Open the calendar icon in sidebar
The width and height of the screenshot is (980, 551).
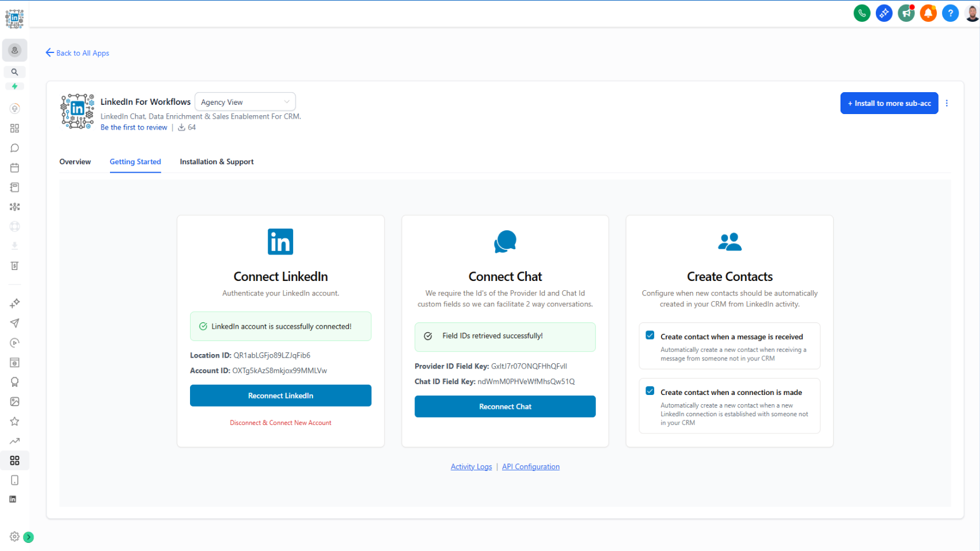tap(15, 168)
